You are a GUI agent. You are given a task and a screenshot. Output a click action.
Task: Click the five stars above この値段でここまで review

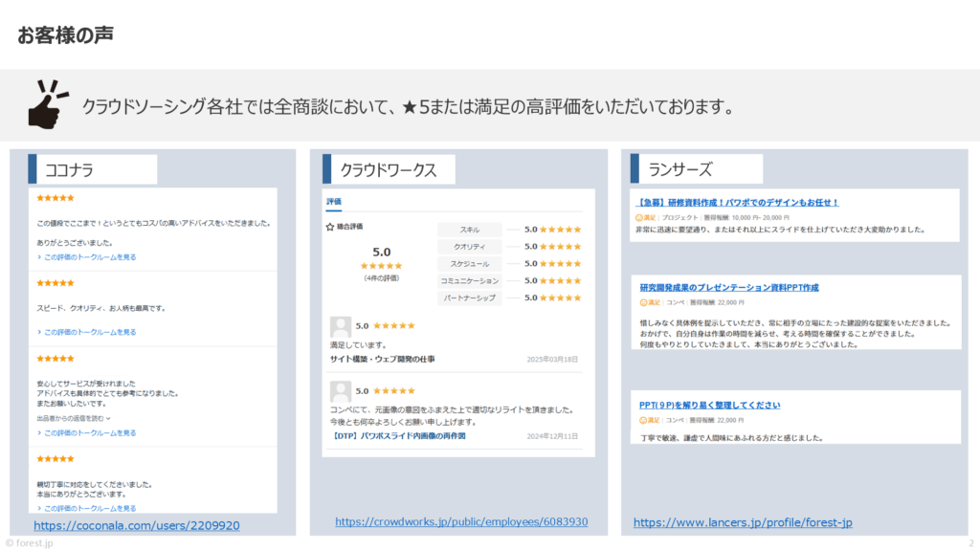tap(55, 198)
